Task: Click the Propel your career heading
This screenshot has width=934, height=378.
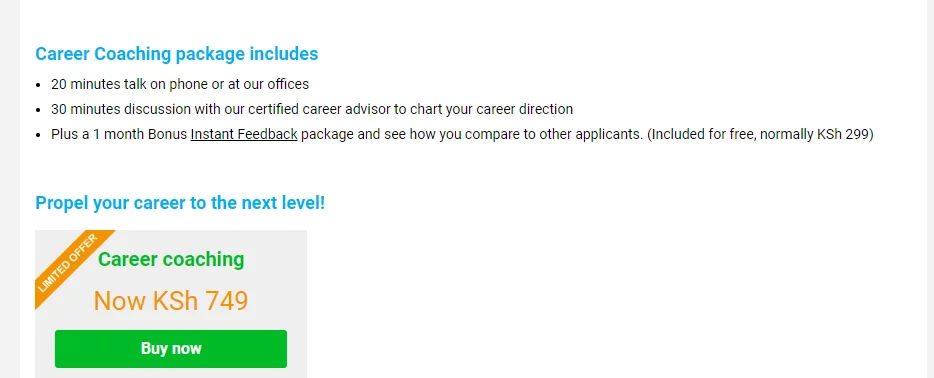Action: [180, 203]
